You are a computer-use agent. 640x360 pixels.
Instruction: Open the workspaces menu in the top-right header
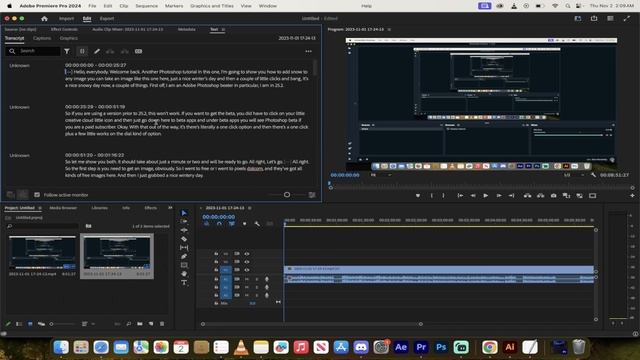tap(578, 18)
